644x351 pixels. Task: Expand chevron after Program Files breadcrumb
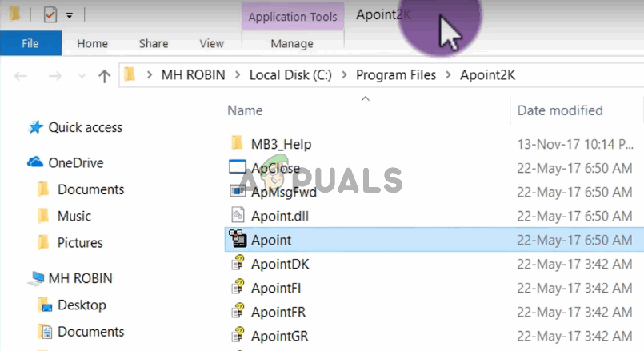pyautogui.click(x=448, y=75)
